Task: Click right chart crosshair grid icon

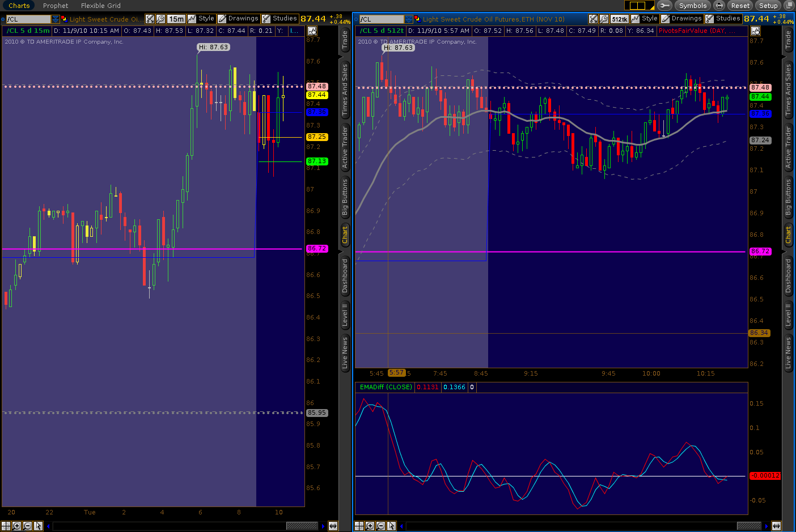Action: [359, 526]
